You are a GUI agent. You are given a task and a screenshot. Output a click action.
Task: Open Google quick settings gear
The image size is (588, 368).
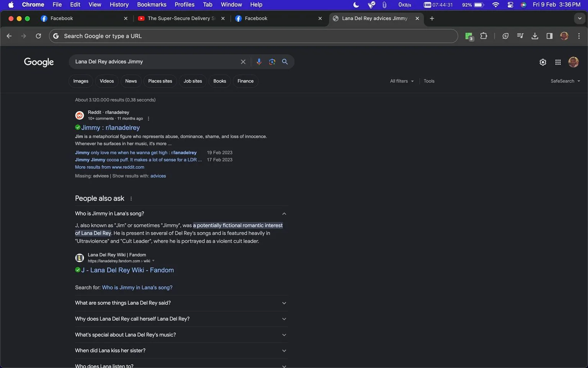(x=543, y=62)
